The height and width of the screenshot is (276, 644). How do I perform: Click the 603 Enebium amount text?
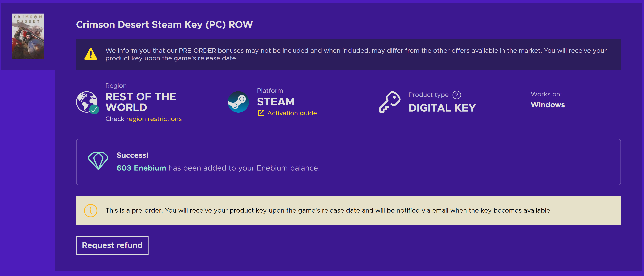[x=141, y=168]
